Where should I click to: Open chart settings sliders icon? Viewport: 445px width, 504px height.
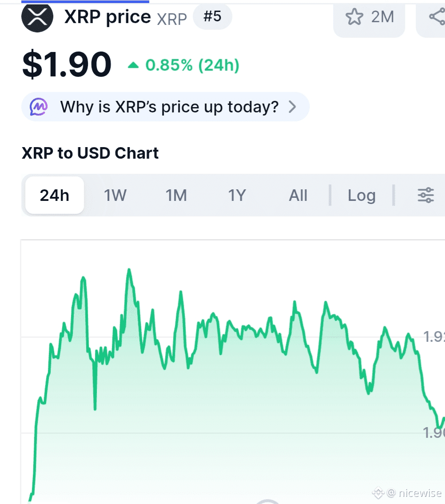(425, 195)
